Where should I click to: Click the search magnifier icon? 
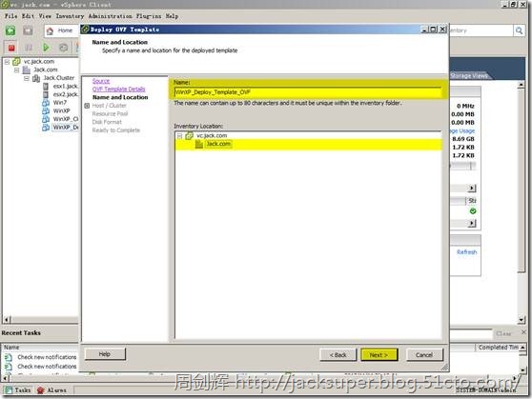pos(519,30)
